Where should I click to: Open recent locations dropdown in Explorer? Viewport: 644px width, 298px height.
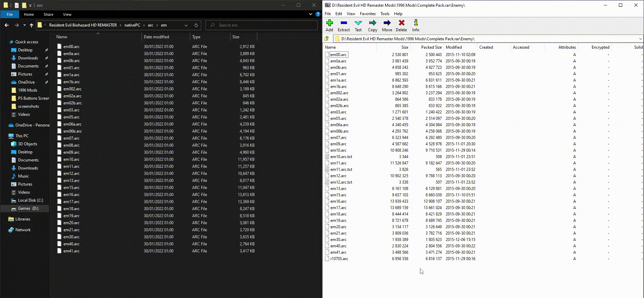24,25
